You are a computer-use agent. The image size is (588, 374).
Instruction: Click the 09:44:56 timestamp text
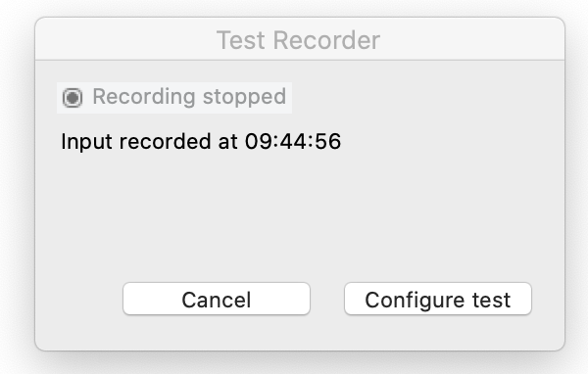coord(293,141)
